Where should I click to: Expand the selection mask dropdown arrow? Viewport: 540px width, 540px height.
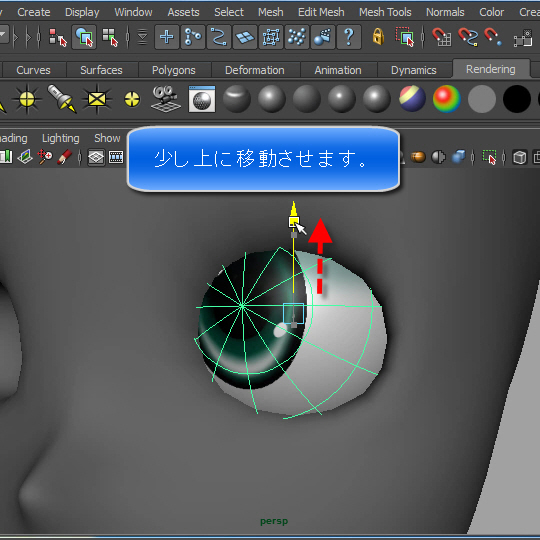(x=142, y=37)
